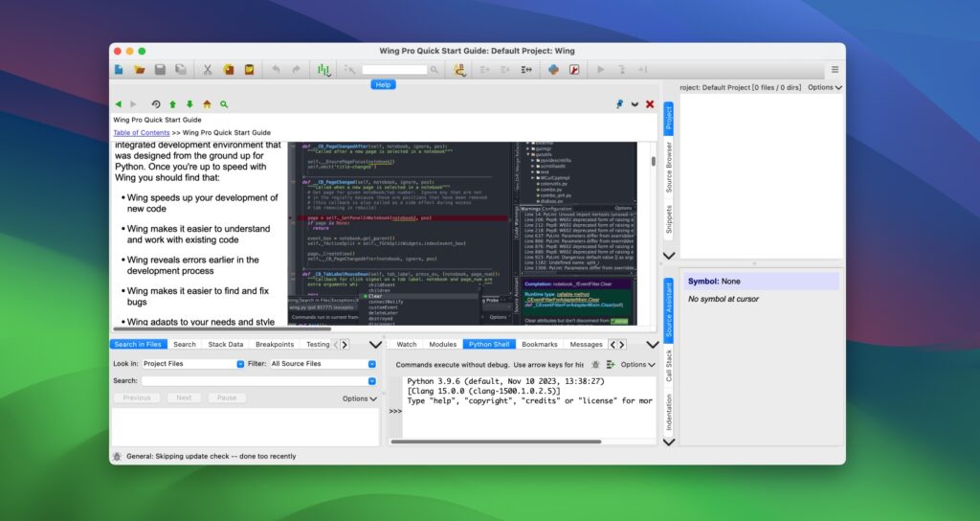Viewport: 980px width, 521px height.
Task: Open a file via the folder icon
Action: [140, 69]
